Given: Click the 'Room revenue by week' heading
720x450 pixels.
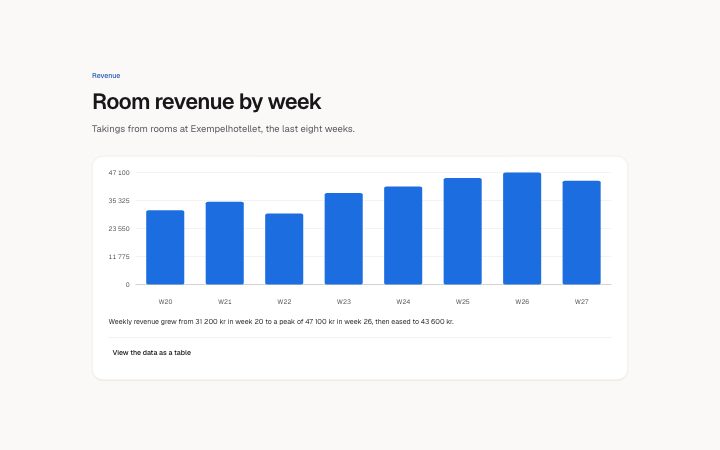Looking at the screenshot, I should (x=207, y=101).
